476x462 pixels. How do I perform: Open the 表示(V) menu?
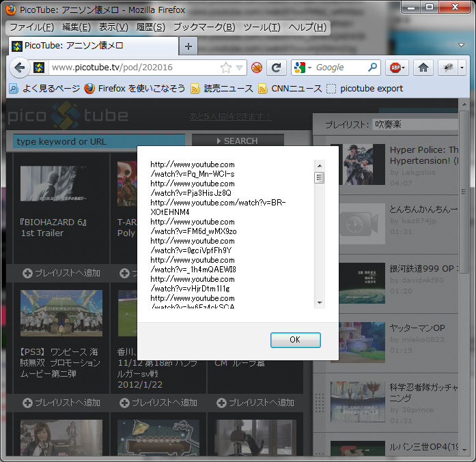point(113,27)
